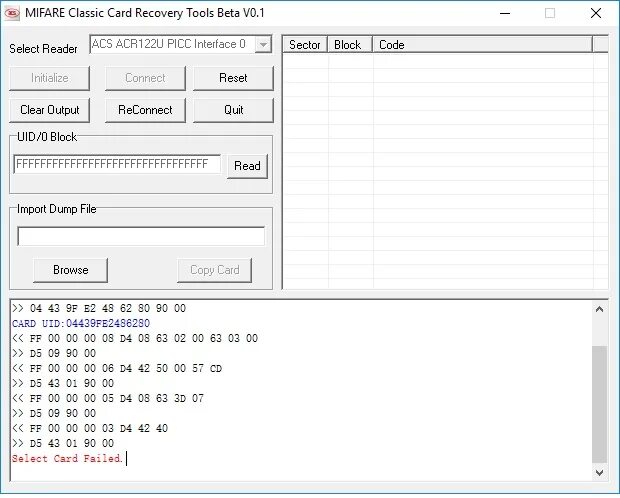
Task: Click the Clear Output button
Action: tap(49, 110)
